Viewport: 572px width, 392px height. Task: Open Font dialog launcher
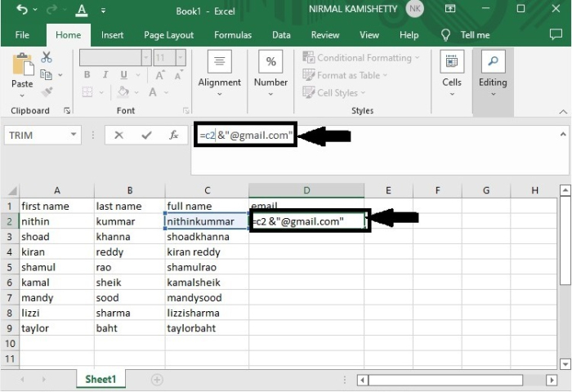pos(186,110)
